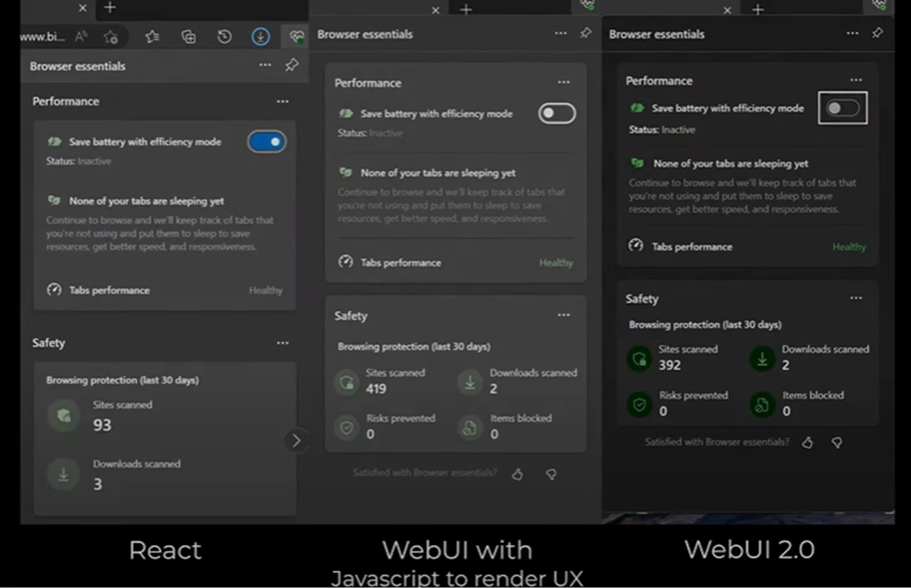Click the Read aloud icon in React toolbar
Image resolution: width=911 pixels, height=588 pixels.
point(81,37)
